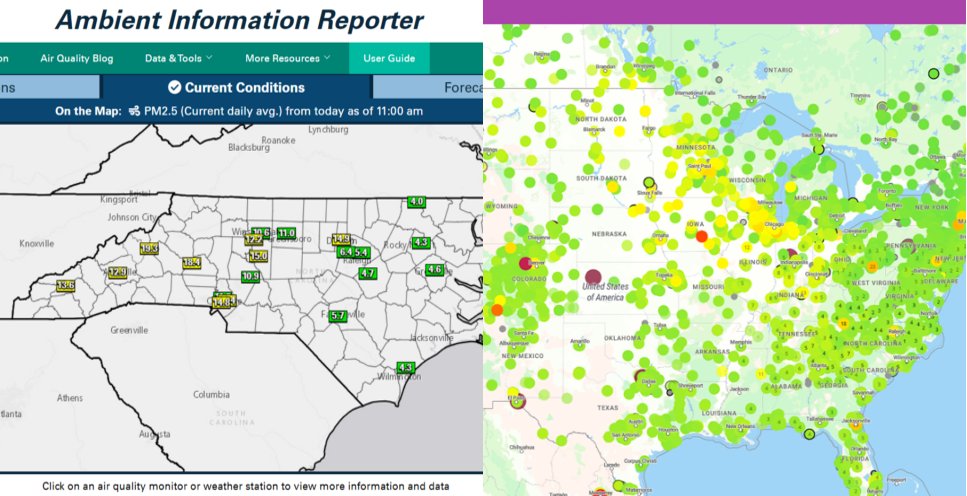Image resolution: width=967 pixels, height=496 pixels.
Task: Click the Ambient Information Reporter title
Action: (240, 20)
